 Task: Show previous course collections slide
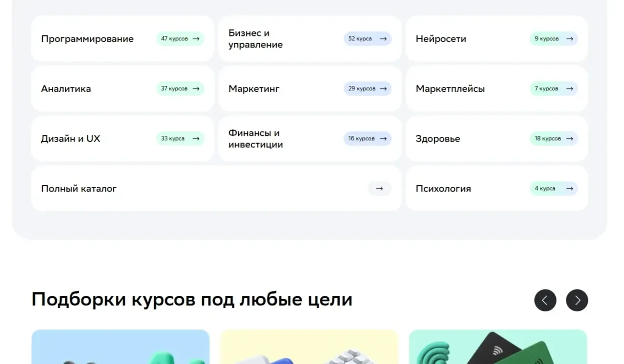click(x=545, y=300)
